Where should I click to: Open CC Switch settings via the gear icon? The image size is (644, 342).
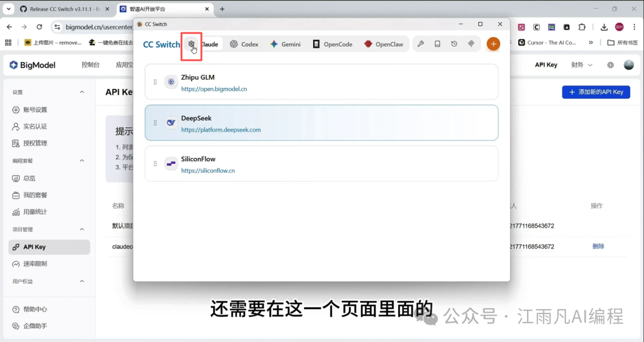click(191, 44)
